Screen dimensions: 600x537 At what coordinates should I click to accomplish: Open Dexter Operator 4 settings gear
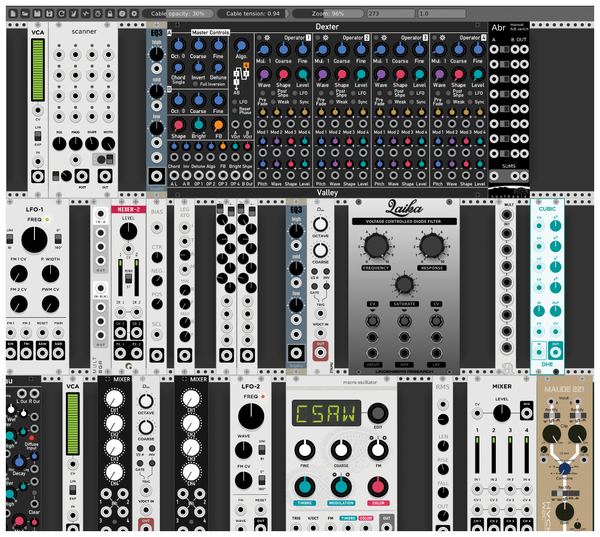[x=442, y=38]
